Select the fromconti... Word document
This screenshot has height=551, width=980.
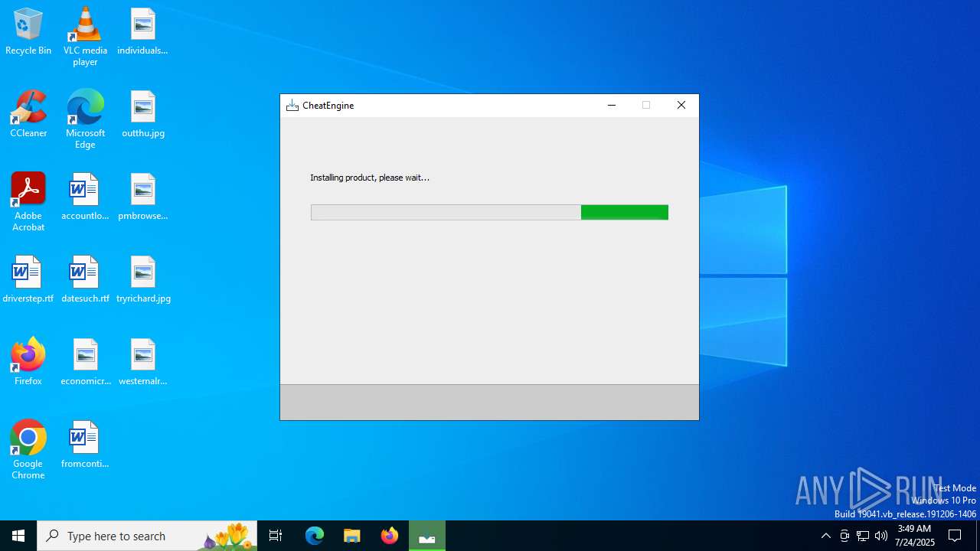(x=85, y=444)
